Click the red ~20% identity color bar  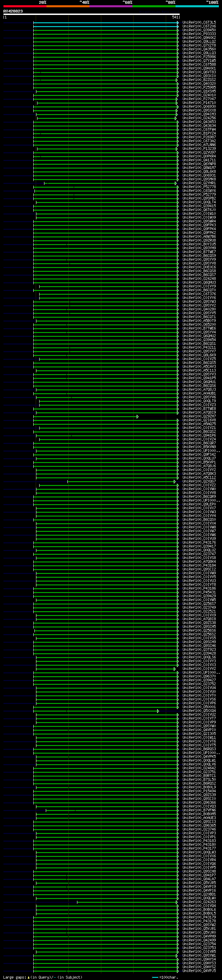[x=25, y=6]
